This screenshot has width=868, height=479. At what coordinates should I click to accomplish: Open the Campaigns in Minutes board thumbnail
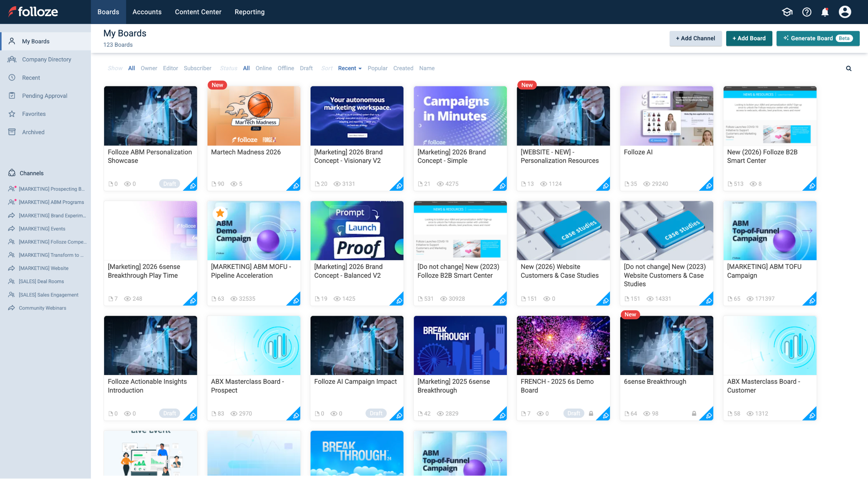click(x=460, y=116)
